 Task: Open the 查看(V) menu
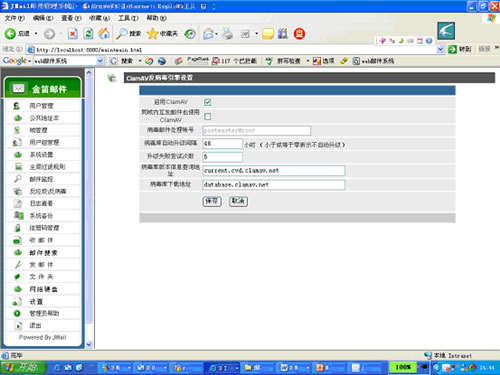coord(71,18)
